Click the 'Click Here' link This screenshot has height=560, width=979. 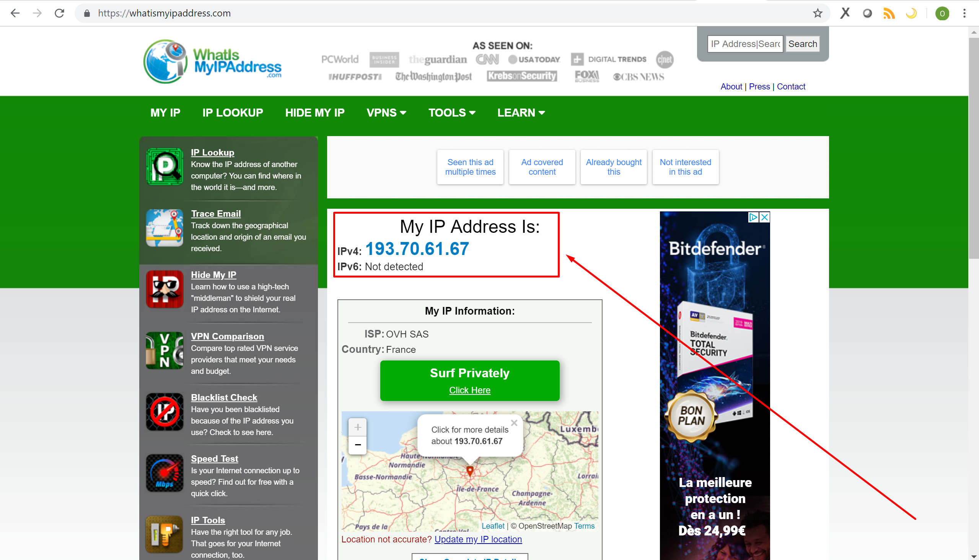pos(470,390)
